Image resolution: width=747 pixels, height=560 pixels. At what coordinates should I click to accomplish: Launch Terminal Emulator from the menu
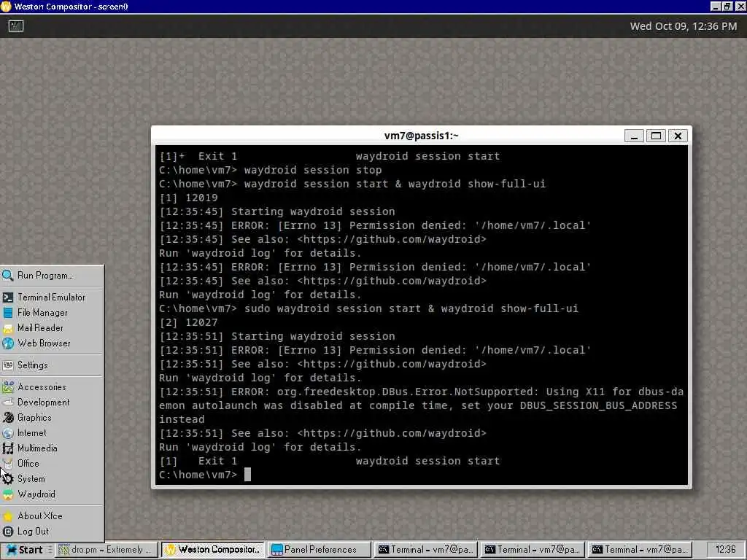[52, 297]
